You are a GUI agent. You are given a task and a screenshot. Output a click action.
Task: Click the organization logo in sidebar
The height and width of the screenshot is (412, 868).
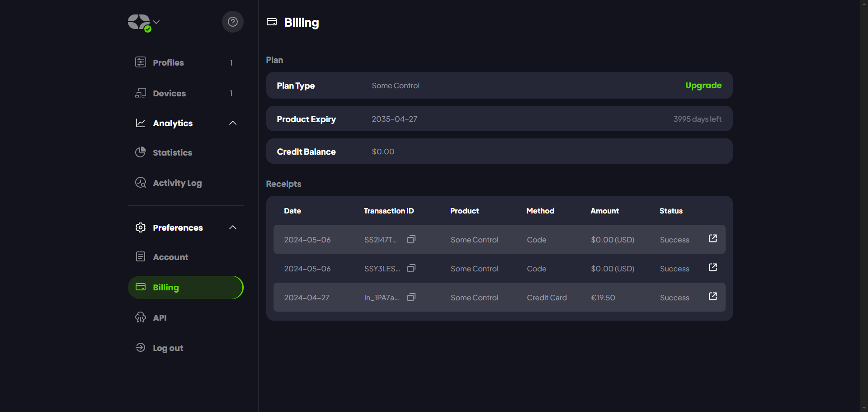point(139,22)
